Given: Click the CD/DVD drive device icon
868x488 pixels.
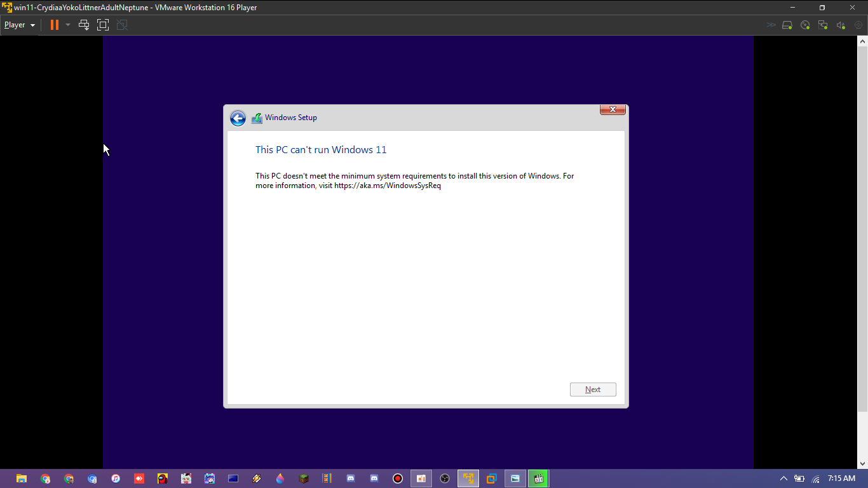Looking at the screenshot, I should 805,25.
